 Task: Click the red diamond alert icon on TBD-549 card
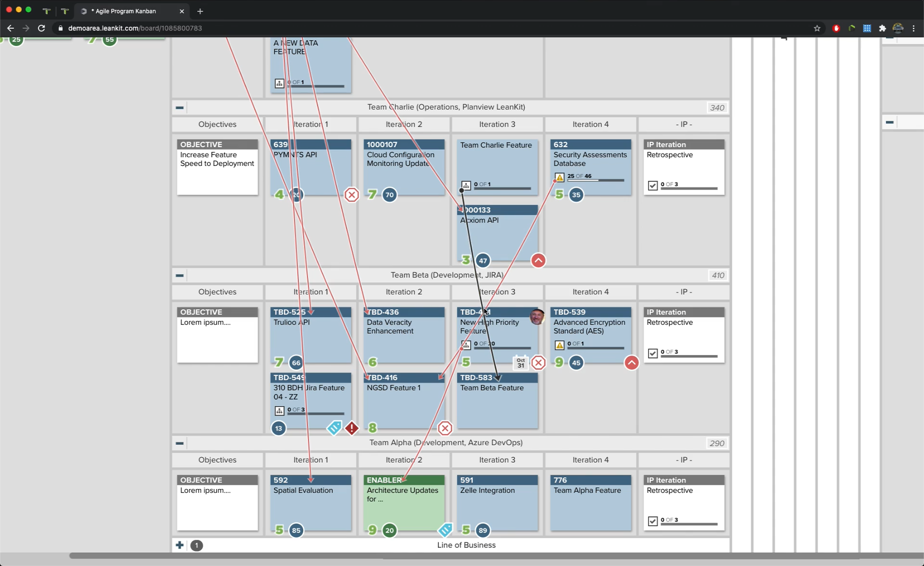point(351,428)
